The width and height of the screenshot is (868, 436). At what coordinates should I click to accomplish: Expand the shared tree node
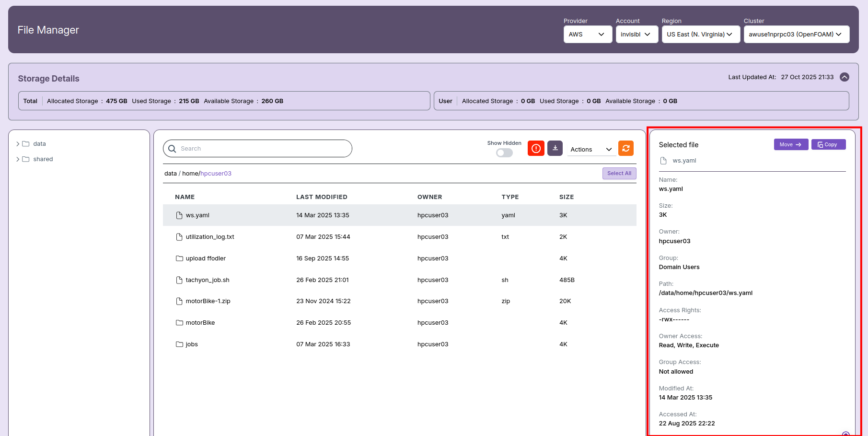[18, 159]
